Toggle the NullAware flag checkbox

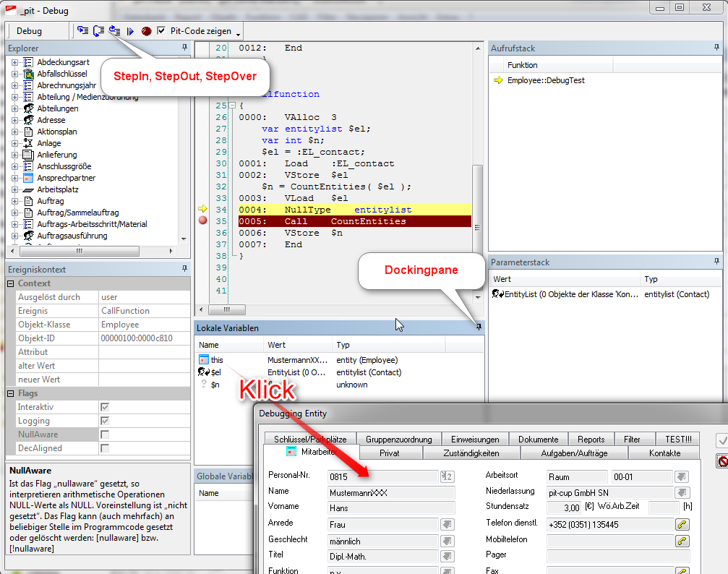(x=105, y=434)
